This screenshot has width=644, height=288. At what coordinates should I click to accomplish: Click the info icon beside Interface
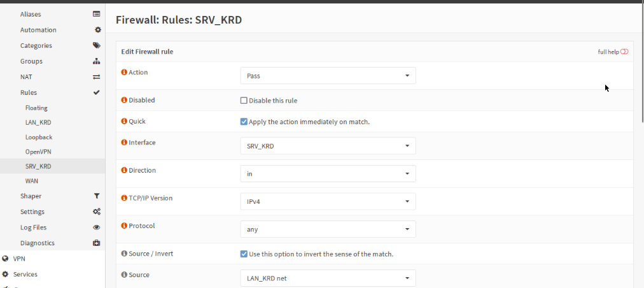pos(124,143)
